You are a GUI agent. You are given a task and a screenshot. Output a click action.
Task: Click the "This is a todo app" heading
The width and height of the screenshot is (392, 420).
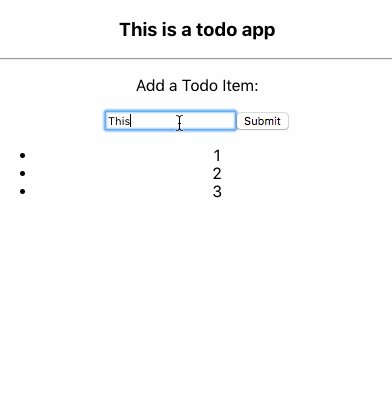pyautogui.click(x=197, y=30)
